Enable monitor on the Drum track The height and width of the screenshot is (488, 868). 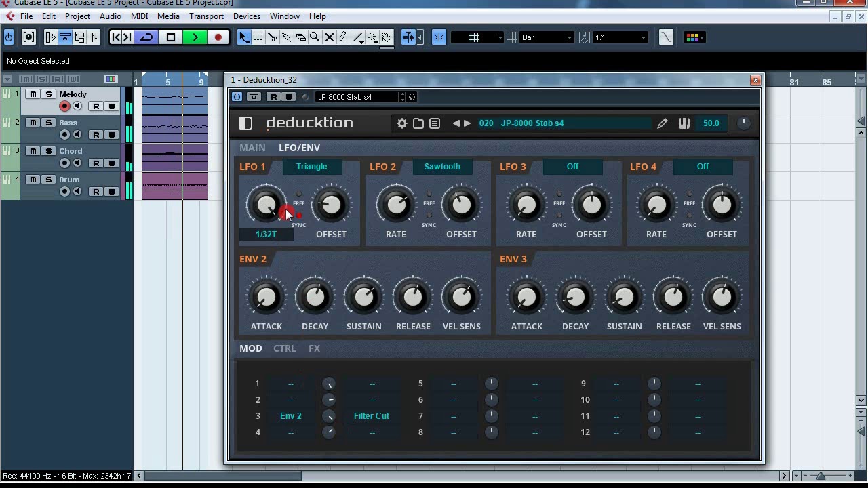(x=77, y=192)
